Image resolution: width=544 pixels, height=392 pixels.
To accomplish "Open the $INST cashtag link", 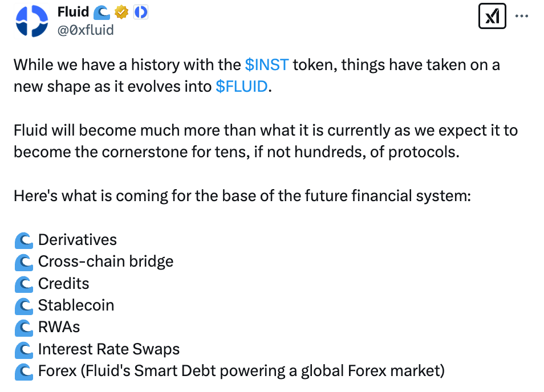I will click(267, 64).
